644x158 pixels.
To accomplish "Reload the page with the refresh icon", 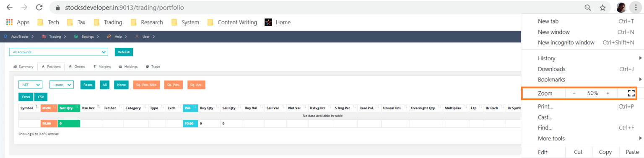I will click(x=39, y=8).
